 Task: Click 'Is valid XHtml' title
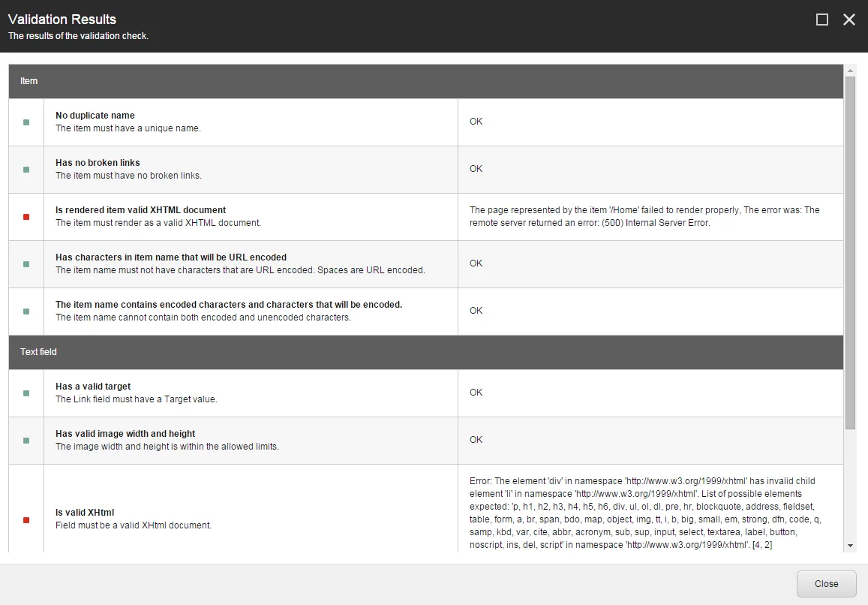85,513
